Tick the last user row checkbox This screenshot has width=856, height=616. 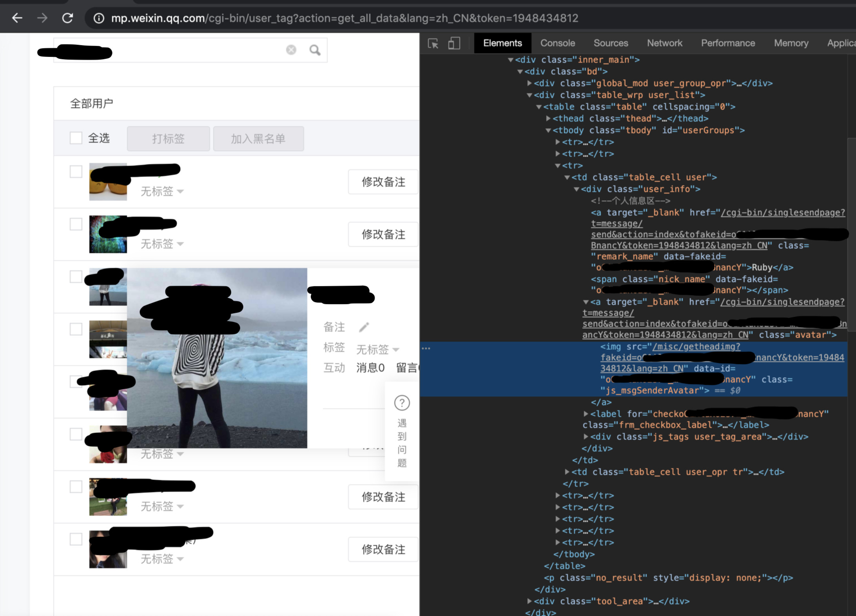tap(76, 539)
